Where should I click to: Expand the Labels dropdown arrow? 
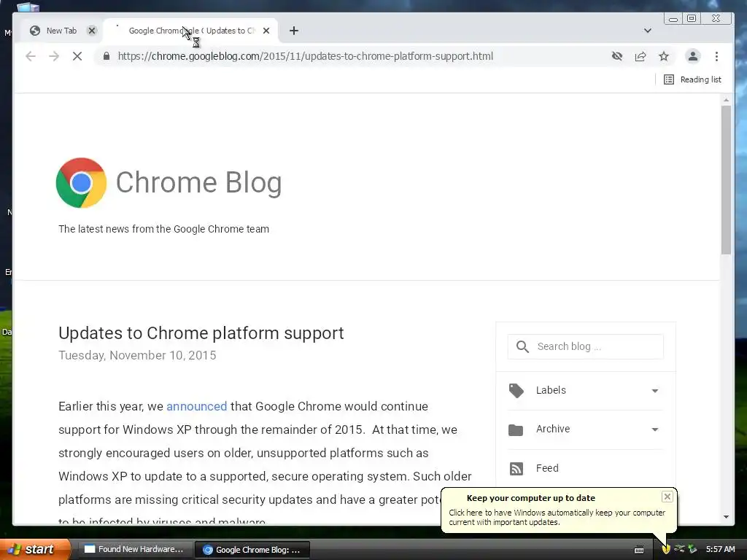click(x=655, y=391)
